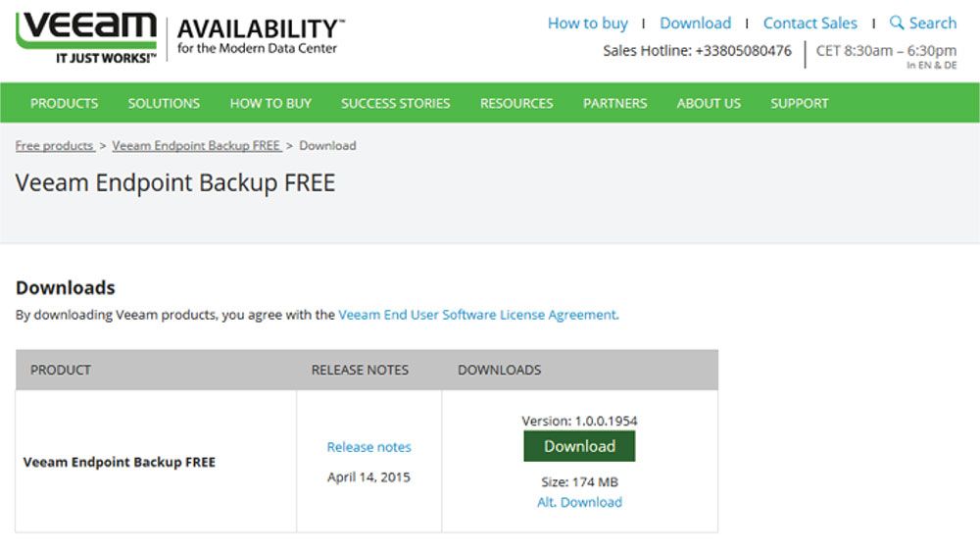The image size is (980, 552).
Task: Click the Search magnifier icon
Action: click(x=897, y=23)
